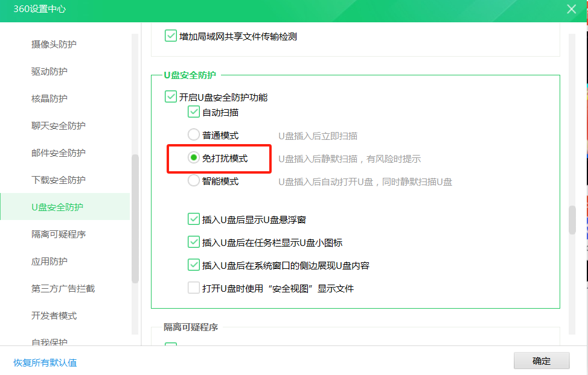Click text U盘插入后自动打开U盘，同时静默扫描U盘
Image resolution: width=588 pixels, height=375 pixels.
pyautogui.click(x=365, y=182)
